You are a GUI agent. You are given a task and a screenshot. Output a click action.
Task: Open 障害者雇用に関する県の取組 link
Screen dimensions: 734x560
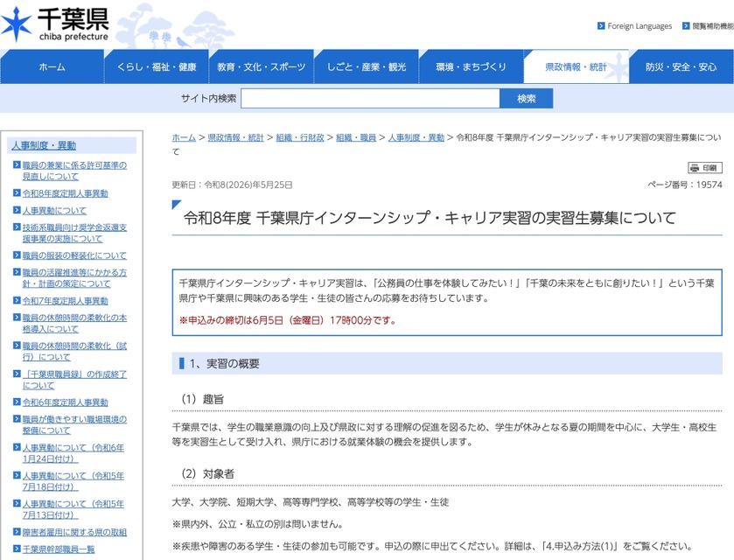(74, 532)
